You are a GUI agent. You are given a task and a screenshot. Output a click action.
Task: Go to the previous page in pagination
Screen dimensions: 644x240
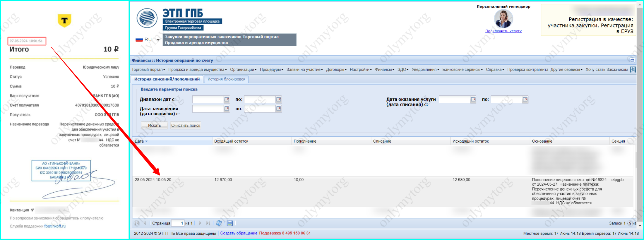(x=145, y=223)
